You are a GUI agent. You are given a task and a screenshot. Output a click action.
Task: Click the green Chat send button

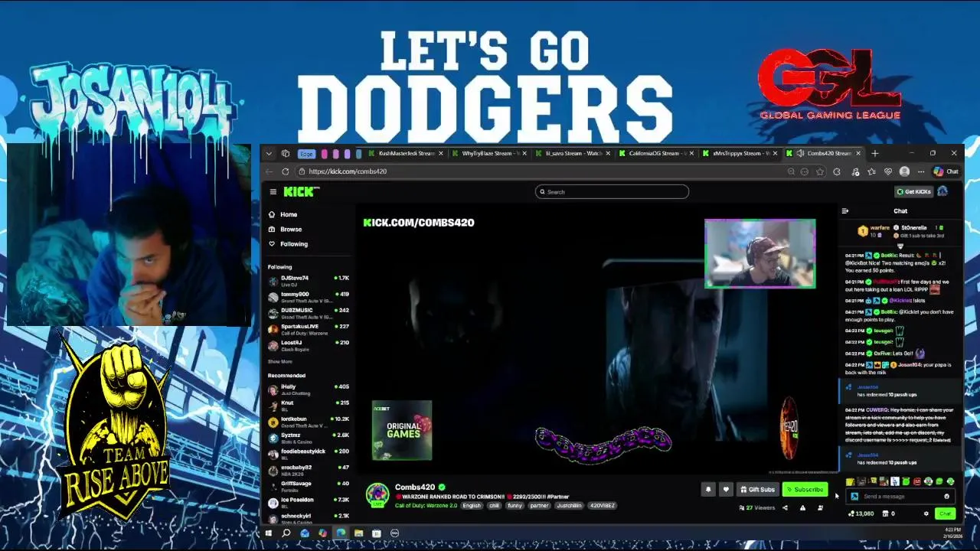(x=946, y=514)
